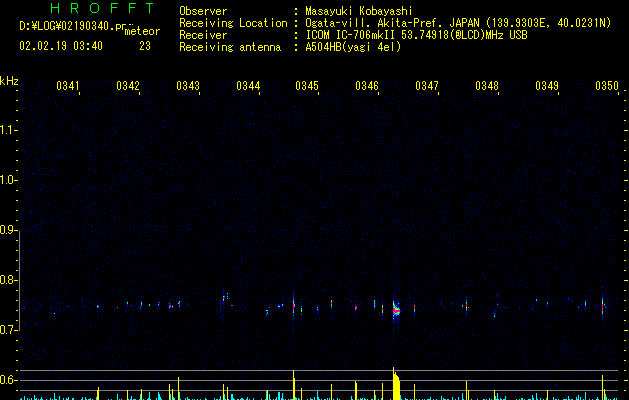This screenshot has height=400, width=629.
Task: Click the 'meteor' label above the count
Action: tap(142, 31)
